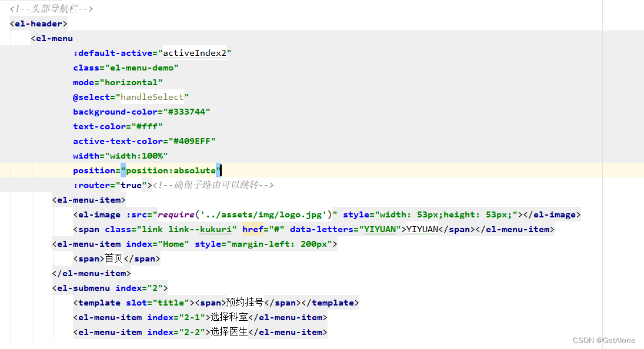Click the width="width:100%" attribute
Image resolution: width=644 pixels, height=349 pixels.
(x=121, y=156)
